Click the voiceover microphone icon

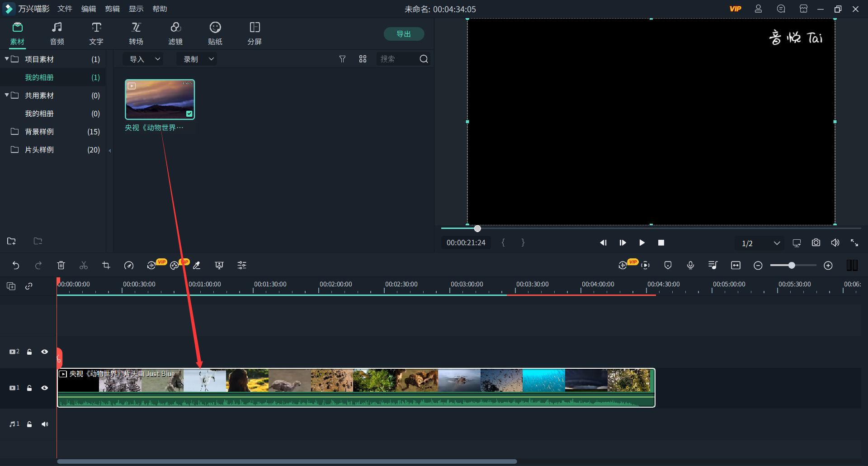690,266
